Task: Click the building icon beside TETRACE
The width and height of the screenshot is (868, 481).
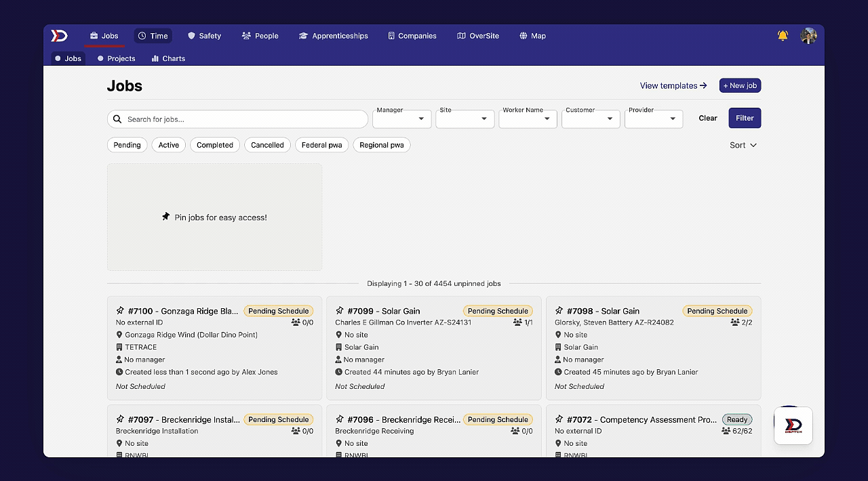Action: click(119, 347)
